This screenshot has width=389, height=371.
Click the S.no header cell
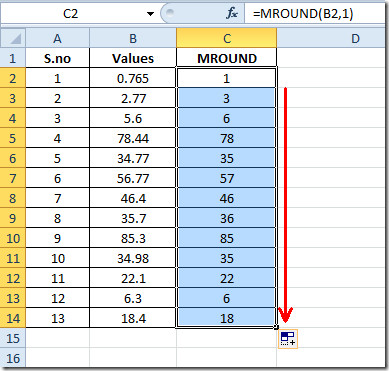click(x=57, y=58)
